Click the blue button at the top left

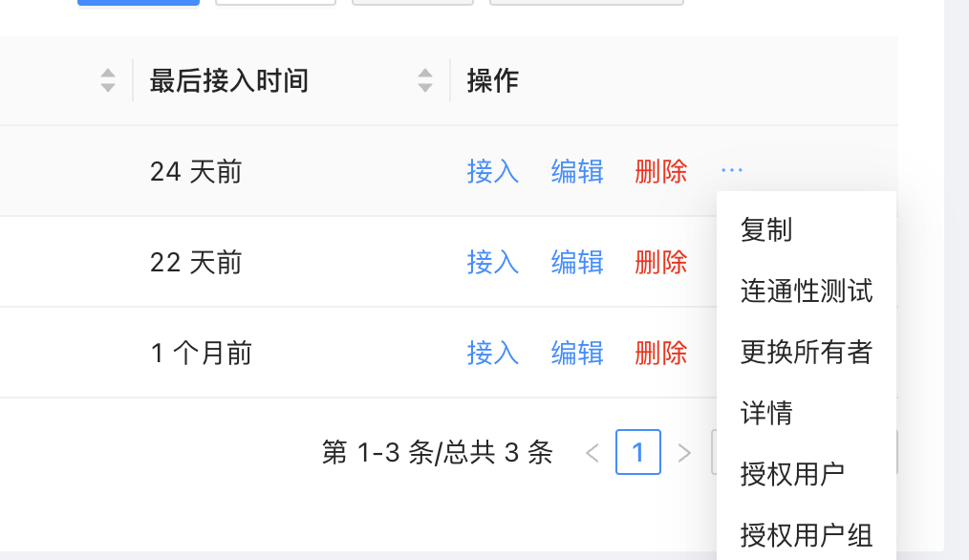click(x=138, y=3)
